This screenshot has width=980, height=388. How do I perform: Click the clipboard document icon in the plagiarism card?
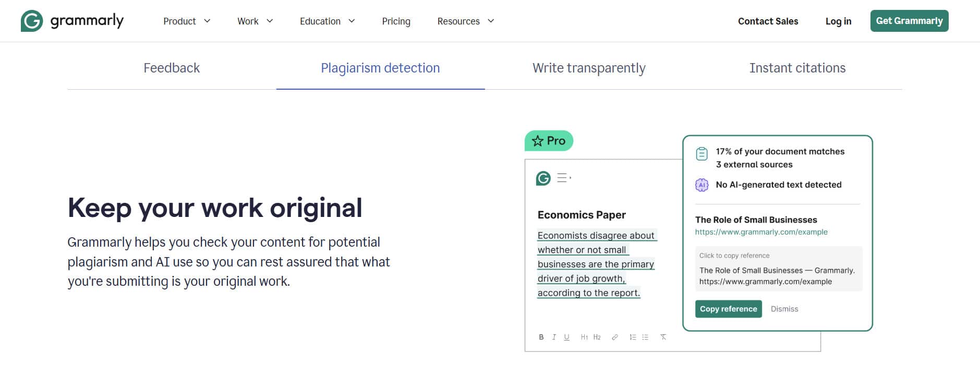coord(702,154)
